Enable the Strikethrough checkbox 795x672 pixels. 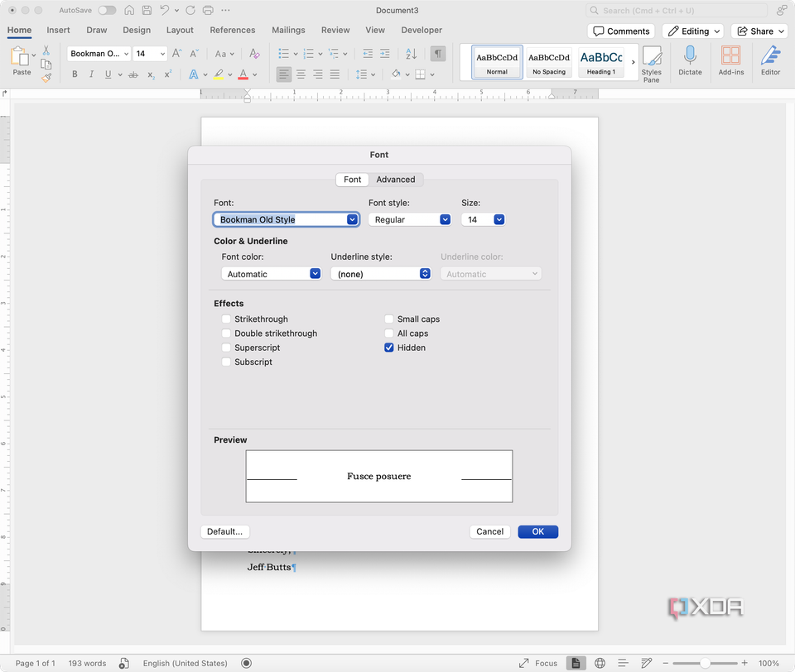226,319
